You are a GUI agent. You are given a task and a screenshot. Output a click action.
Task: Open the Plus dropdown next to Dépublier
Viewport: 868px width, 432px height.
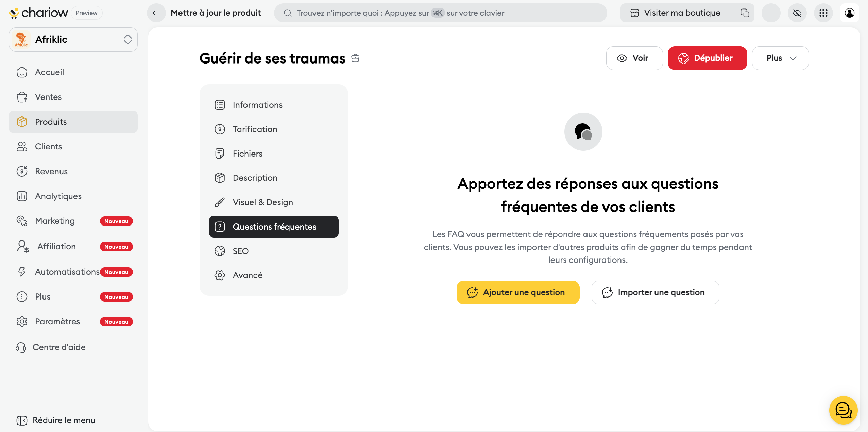(780, 58)
